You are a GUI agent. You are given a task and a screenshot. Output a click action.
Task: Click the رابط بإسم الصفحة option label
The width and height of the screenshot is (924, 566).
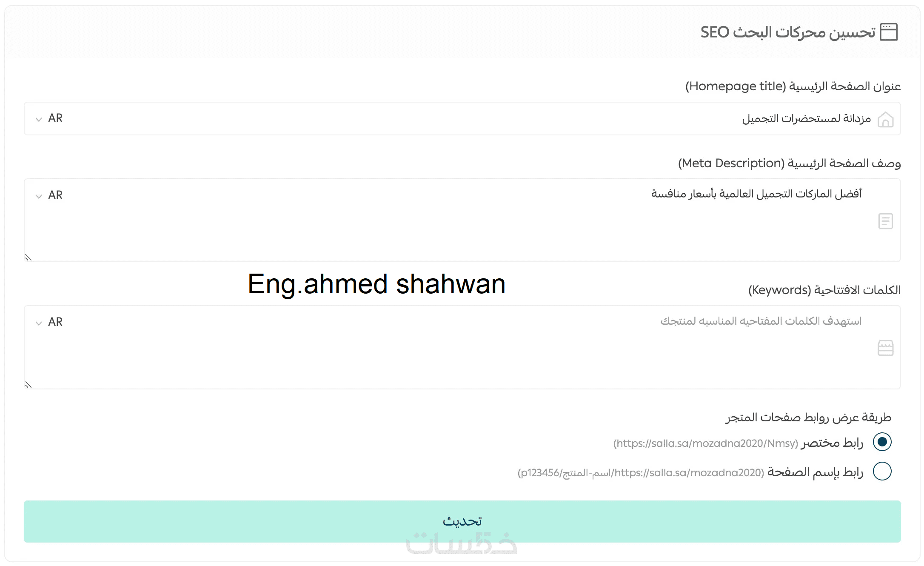(x=815, y=472)
